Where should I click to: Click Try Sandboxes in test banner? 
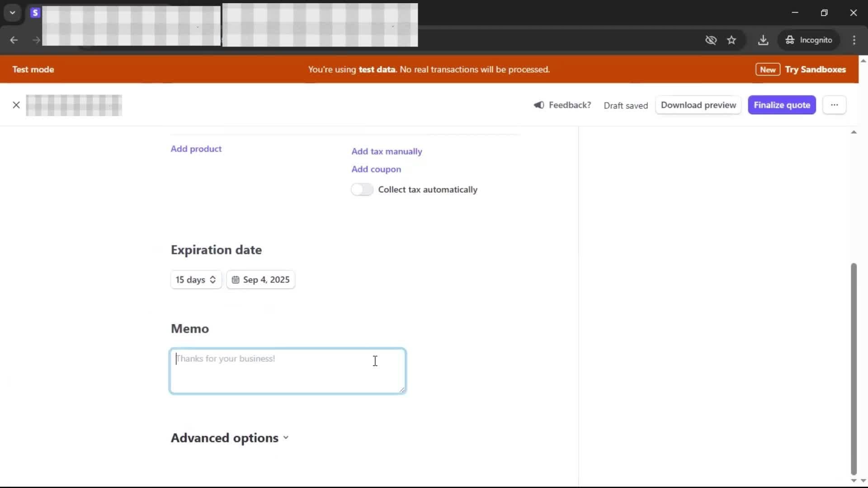pos(815,70)
